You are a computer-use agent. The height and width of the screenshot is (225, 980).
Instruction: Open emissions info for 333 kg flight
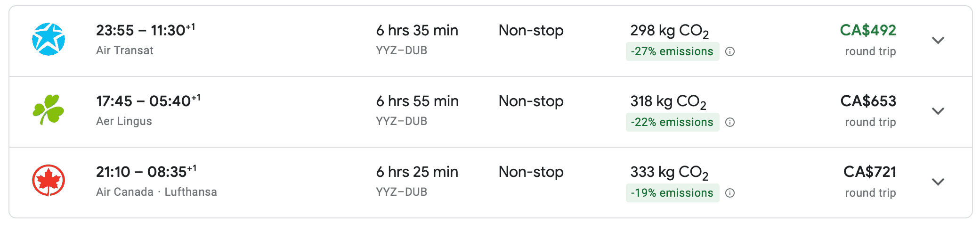click(730, 193)
